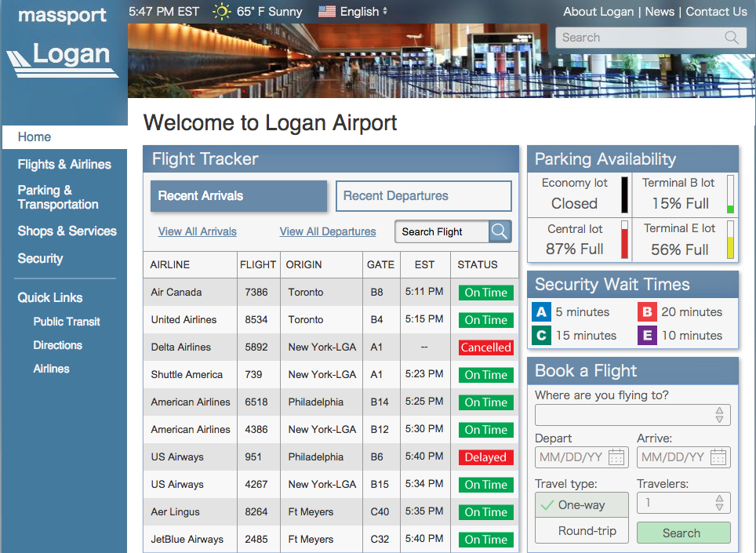
Task: Open the Contact Us link
Action: point(716,12)
